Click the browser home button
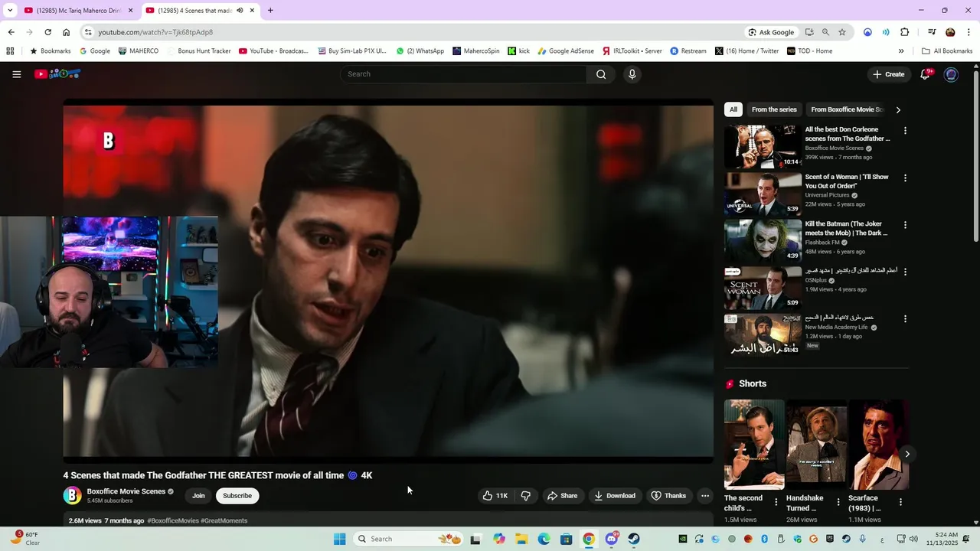The width and height of the screenshot is (980, 551). [x=67, y=32]
